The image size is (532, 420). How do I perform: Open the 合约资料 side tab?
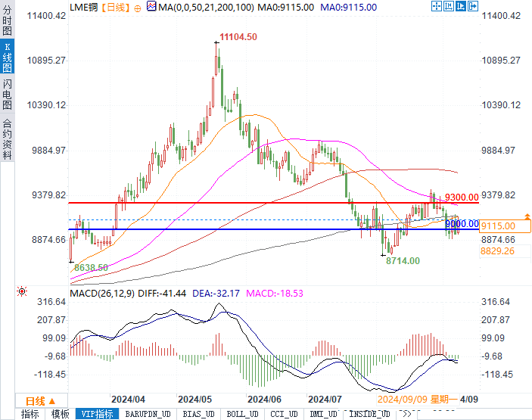(x=7, y=139)
